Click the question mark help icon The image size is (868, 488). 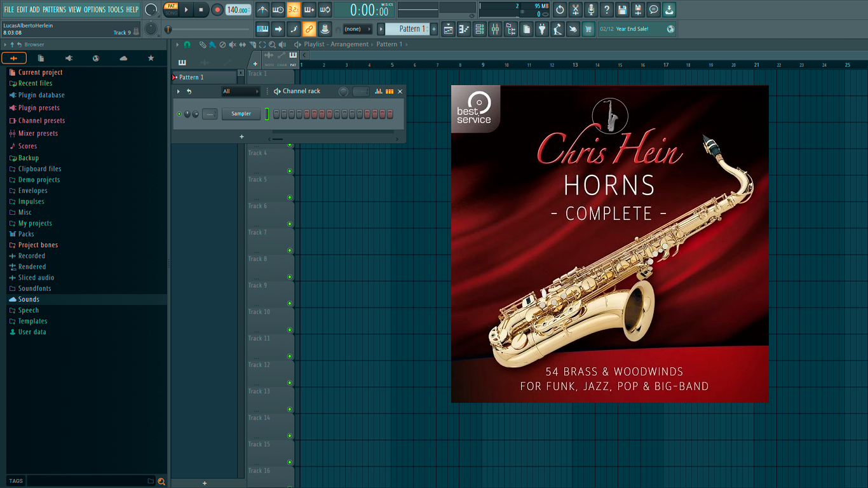coord(607,10)
